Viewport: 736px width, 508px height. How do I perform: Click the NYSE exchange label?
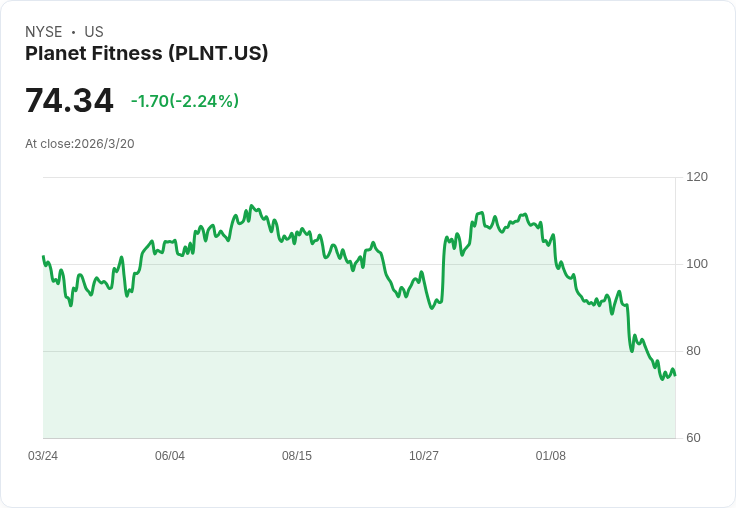point(44,32)
